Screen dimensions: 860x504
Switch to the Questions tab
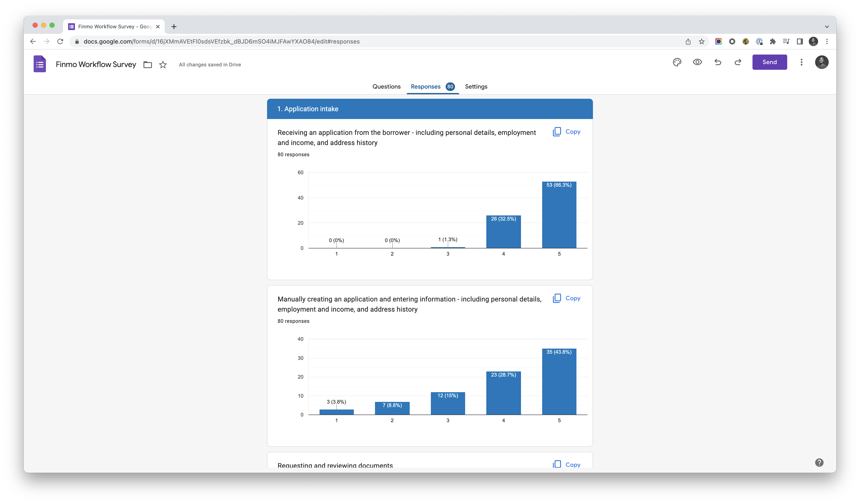coord(386,86)
